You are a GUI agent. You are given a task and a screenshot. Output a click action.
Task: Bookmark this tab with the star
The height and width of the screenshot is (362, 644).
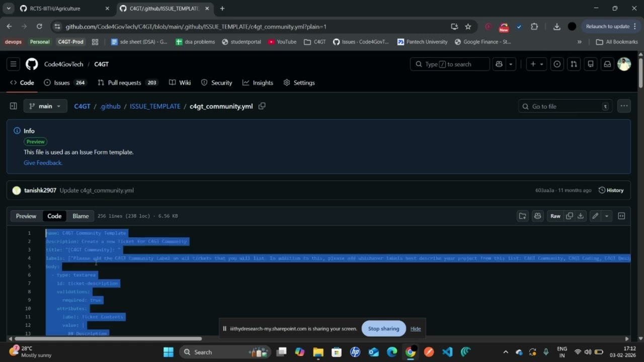468,26
